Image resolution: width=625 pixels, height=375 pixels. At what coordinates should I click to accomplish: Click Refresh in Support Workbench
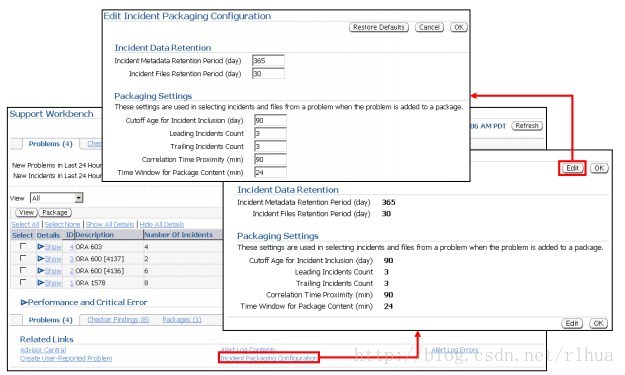point(527,126)
